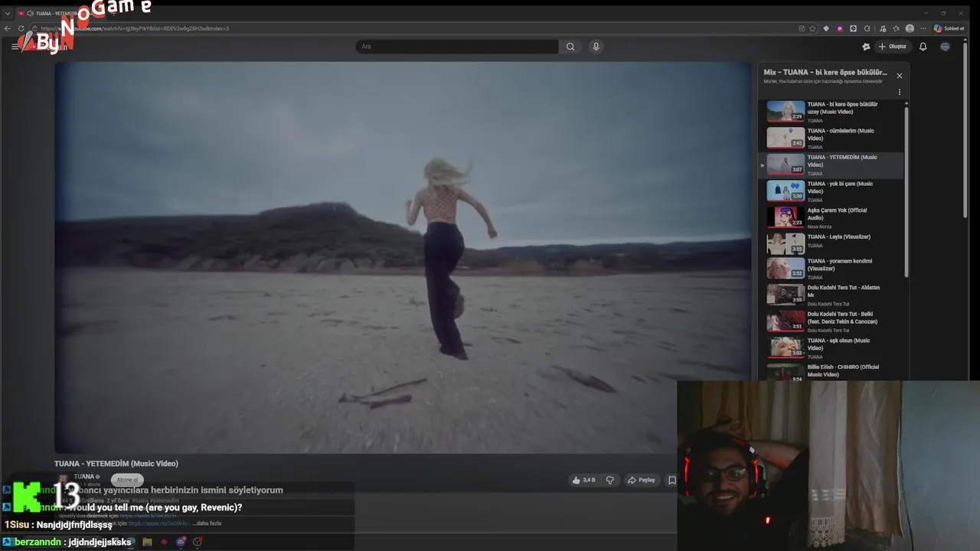Like the video (3,4 B thumbs up)
The width and height of the screenshot is (980, 551).
583,480
